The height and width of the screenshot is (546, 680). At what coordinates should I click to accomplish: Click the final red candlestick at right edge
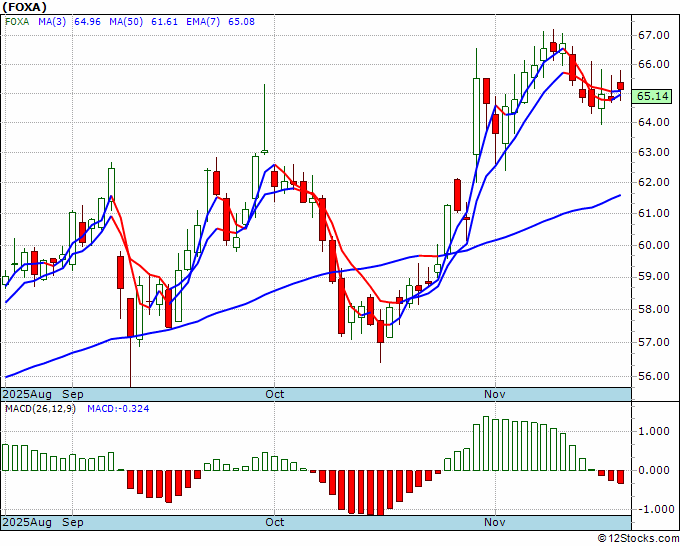[x=621, y=86]
